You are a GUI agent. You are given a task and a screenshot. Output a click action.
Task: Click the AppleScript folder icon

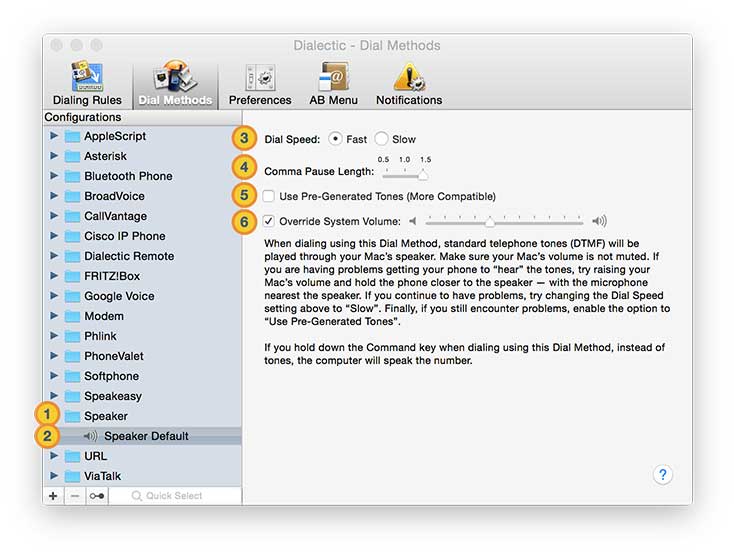coord(72,136)
